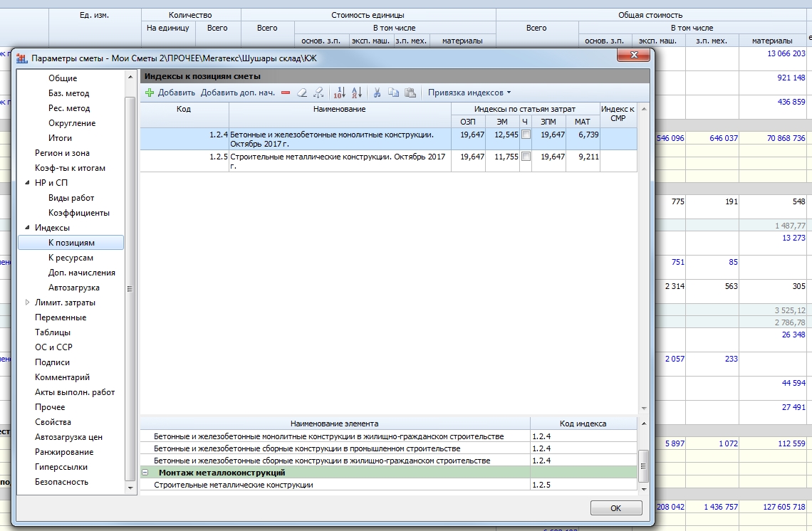The height and width of the screenshot is (531, 812).
Task: Collapse the НР и СП tree node
Action: (27, 183)
